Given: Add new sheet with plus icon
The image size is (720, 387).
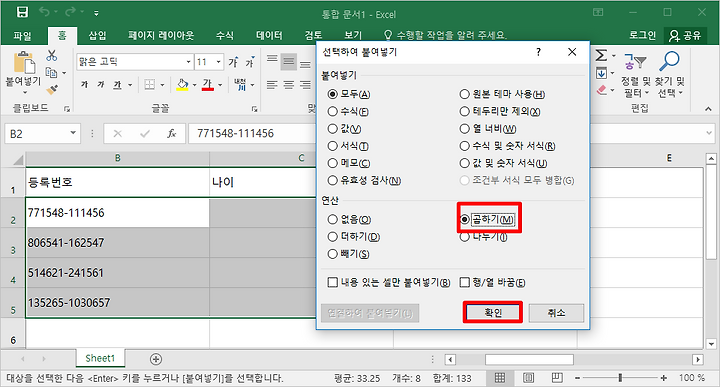Looking at the screenshot, I should pyautogui.click(x=156, y=359).
